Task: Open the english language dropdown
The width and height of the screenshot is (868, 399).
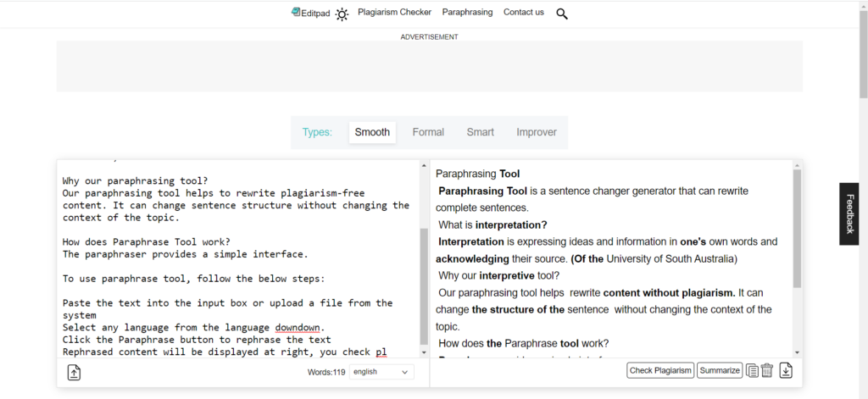Action: (381, 372)
